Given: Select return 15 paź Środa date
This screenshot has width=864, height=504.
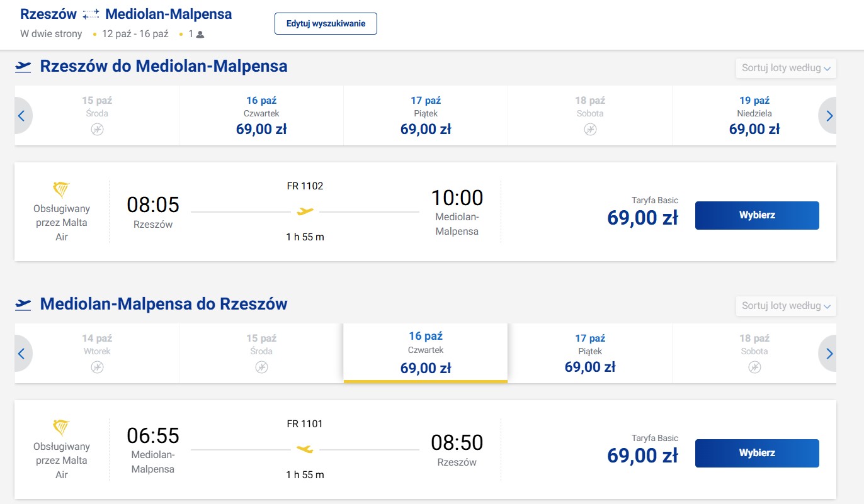Looking at the screenshot, I should [261, 354].
